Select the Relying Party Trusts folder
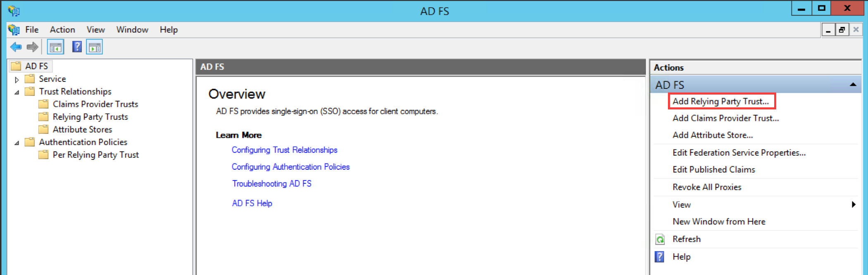 90,117
